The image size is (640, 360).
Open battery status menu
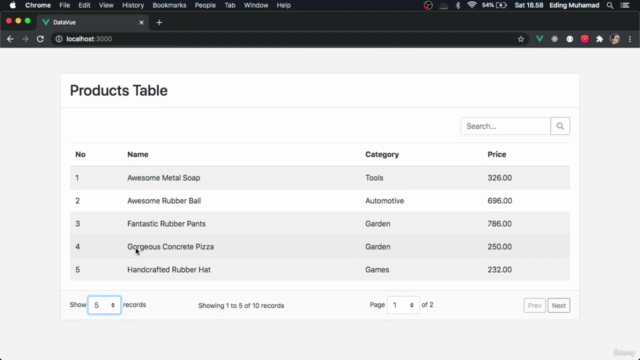[494, 5]
